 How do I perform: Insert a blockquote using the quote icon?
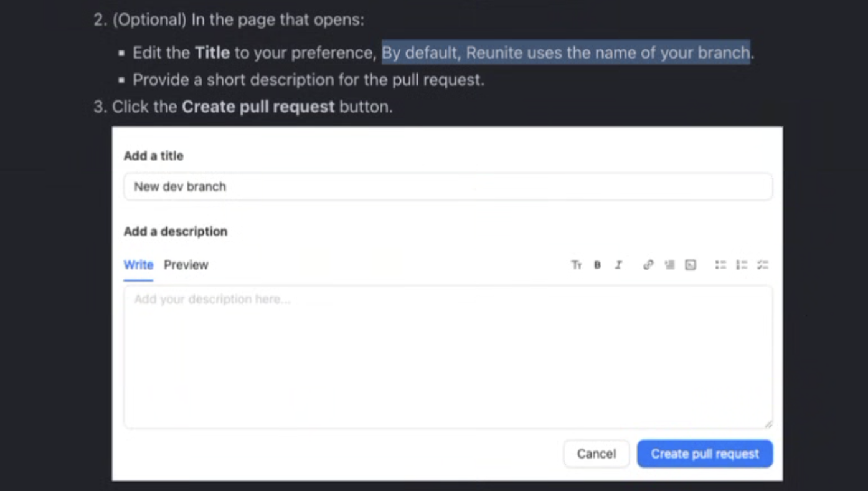click(669, 265)
